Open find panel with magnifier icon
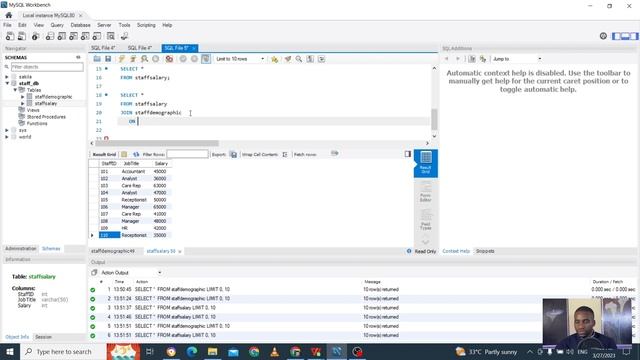The image size is (640, 360). tap(299, 59)
